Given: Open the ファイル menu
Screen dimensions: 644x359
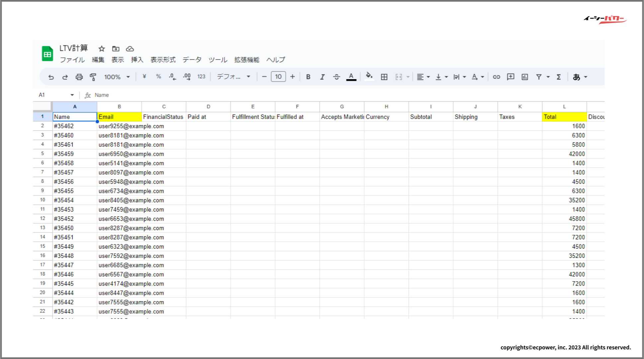Looking at the screenshot, I should pos(72,60).
